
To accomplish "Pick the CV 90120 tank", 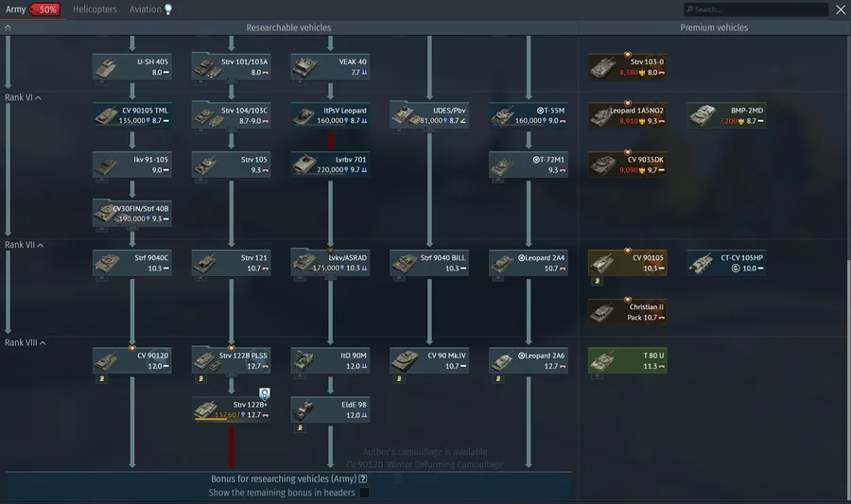I will pos(132,360).
